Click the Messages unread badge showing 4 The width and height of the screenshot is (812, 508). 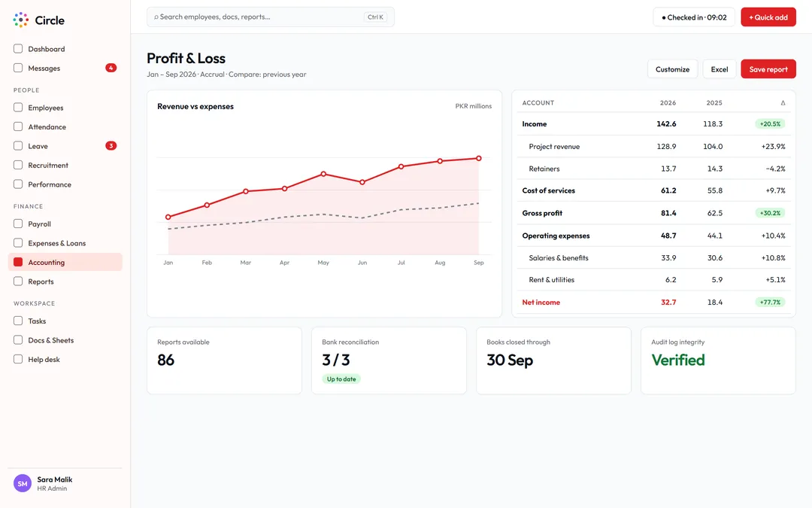coord(111,68)
